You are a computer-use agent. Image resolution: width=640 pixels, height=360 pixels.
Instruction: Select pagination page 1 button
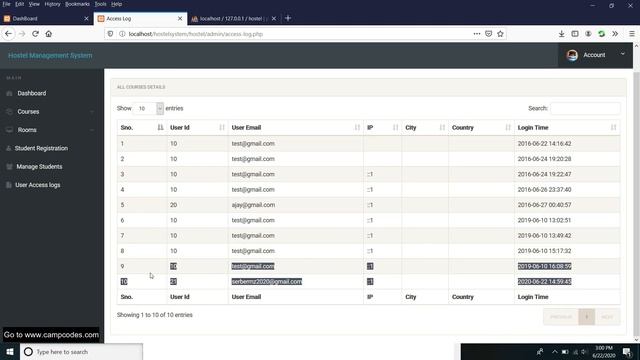(x=587, y=317)
